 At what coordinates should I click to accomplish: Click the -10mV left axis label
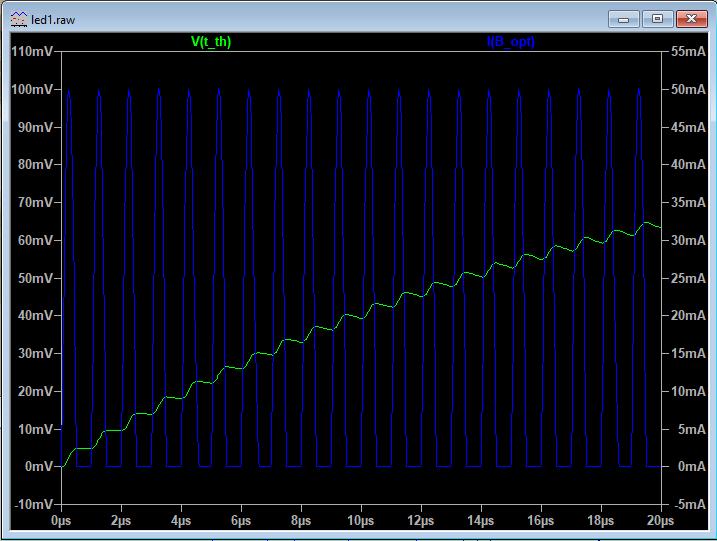click(34, 504)
